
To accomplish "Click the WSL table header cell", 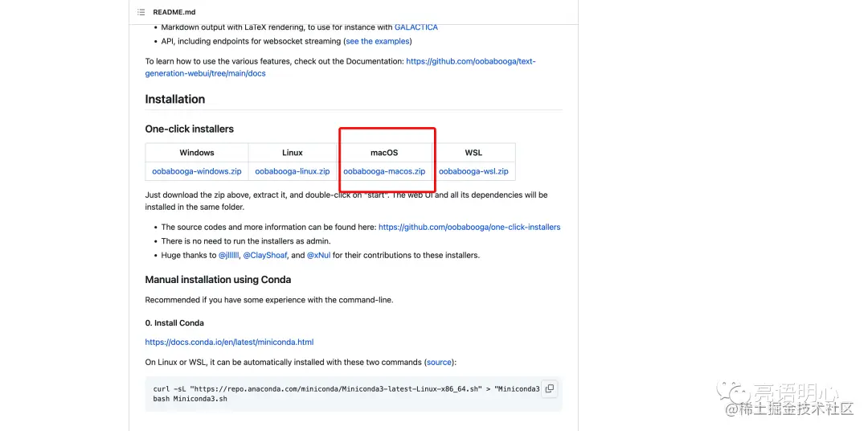I will tap(473, 152).
